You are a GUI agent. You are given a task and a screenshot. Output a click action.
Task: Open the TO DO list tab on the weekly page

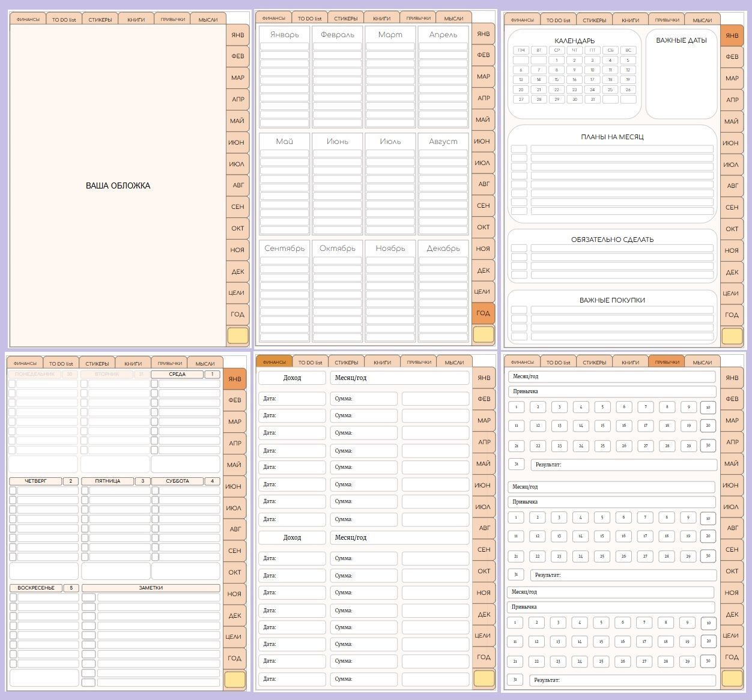click(61, 363)
